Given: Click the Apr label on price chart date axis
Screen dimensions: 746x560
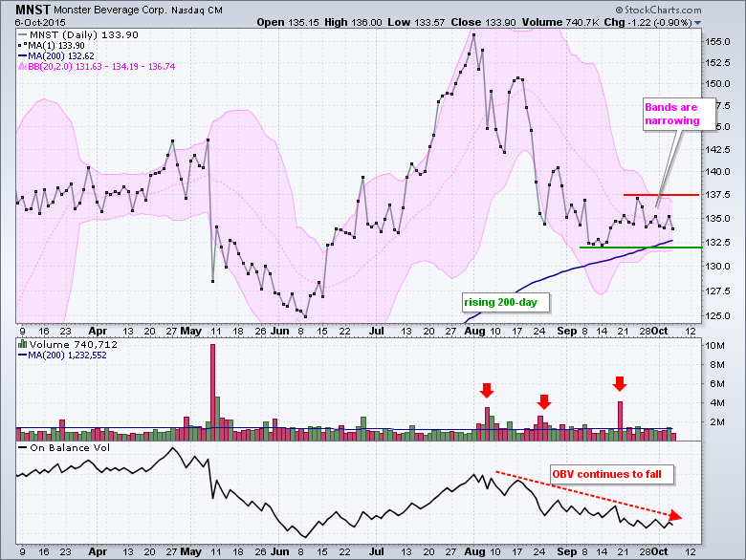Looking at the screenshot, I should [x=98, y=332].
